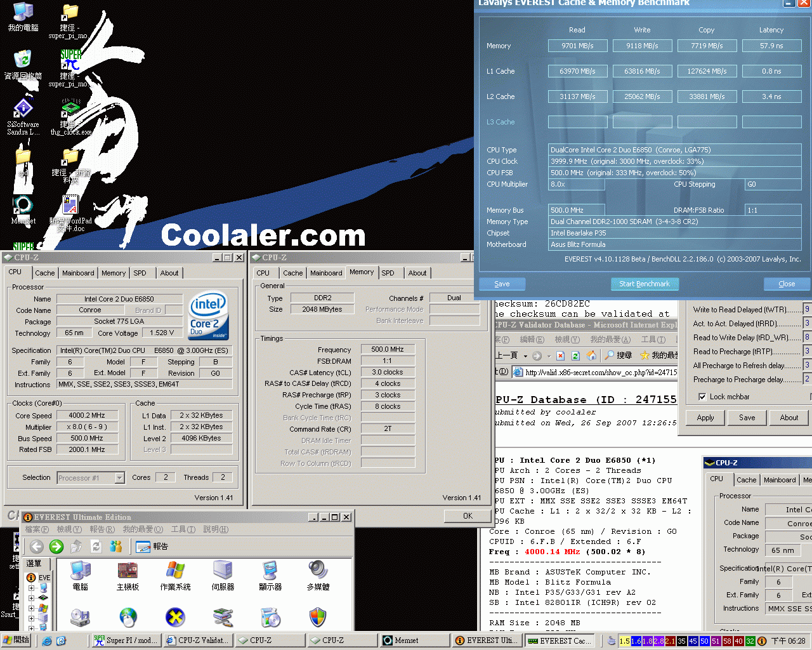Launch Internet Explorer from quick launch bar
This screenshot has width=812, height=650.
tap(47, 641)
